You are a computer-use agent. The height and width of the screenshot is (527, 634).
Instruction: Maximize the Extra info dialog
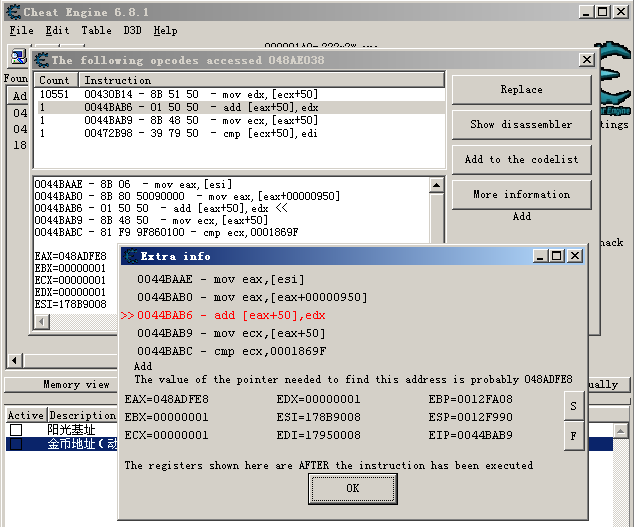[557, 256]
